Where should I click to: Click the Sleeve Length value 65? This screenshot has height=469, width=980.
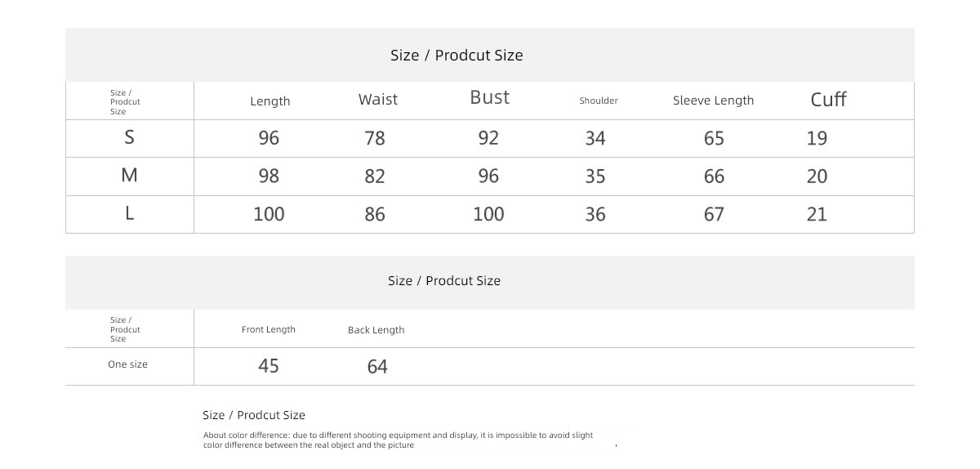click(x=714, y=139)
